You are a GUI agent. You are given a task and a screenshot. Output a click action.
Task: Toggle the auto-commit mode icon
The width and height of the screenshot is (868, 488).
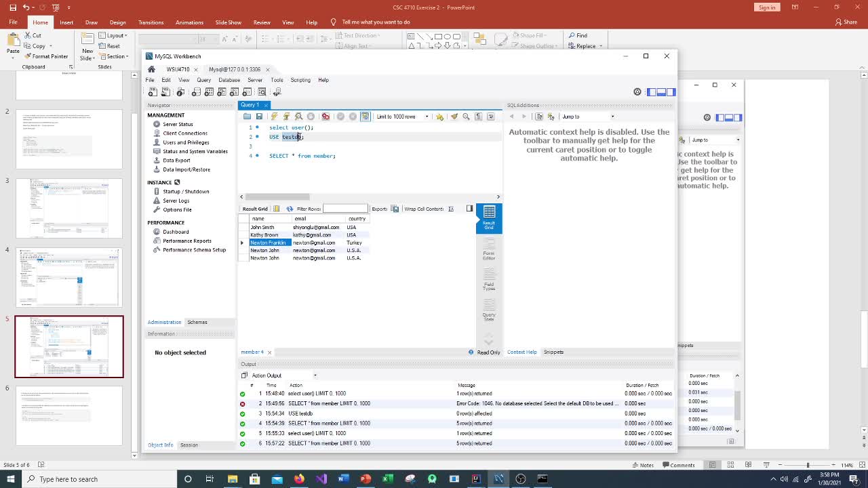366,117
